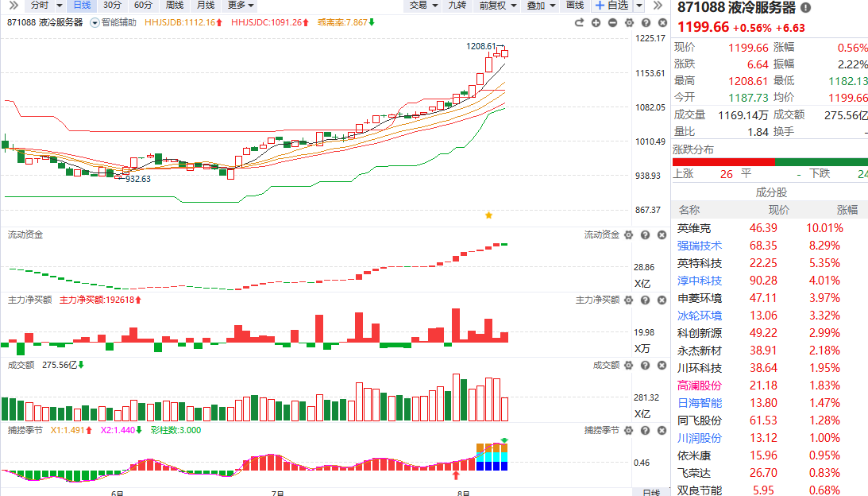Zoom out main chart with minus icon
The image size is (868, 496).
(x=612, y=23)
